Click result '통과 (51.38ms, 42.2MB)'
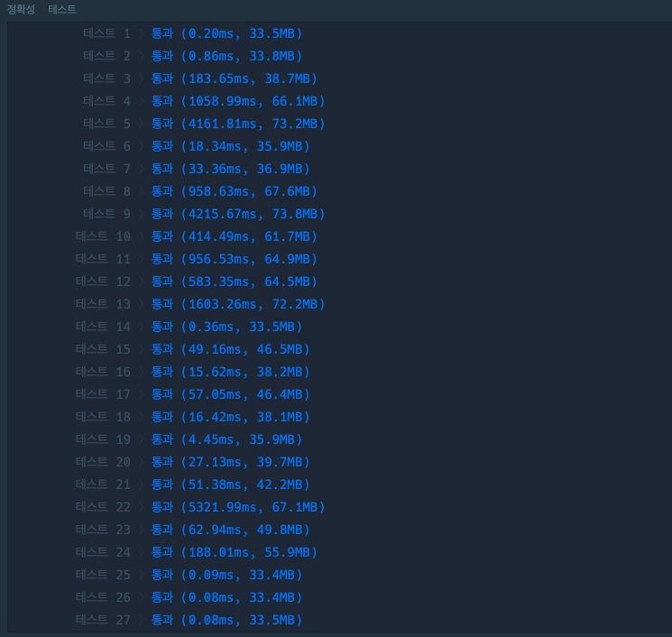 click(x=231, y=485)
